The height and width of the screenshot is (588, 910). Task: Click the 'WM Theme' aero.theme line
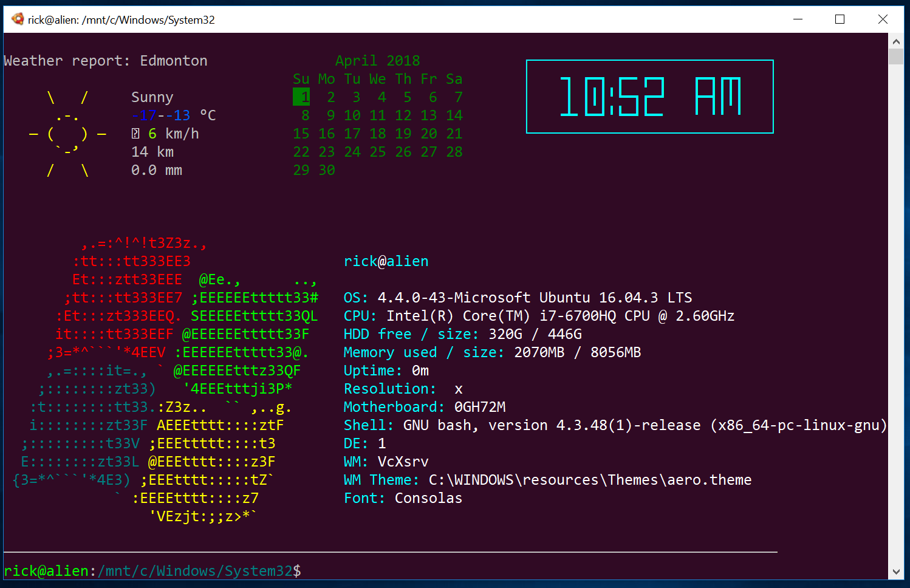(x=548, y=480)
